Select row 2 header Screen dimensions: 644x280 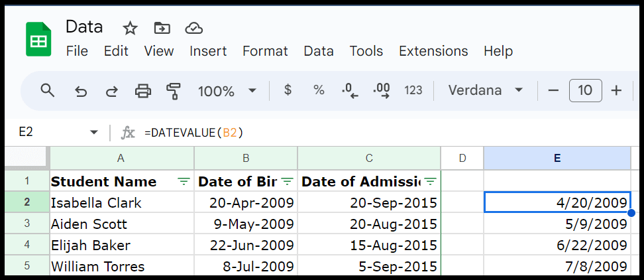(x=27, y=202)
